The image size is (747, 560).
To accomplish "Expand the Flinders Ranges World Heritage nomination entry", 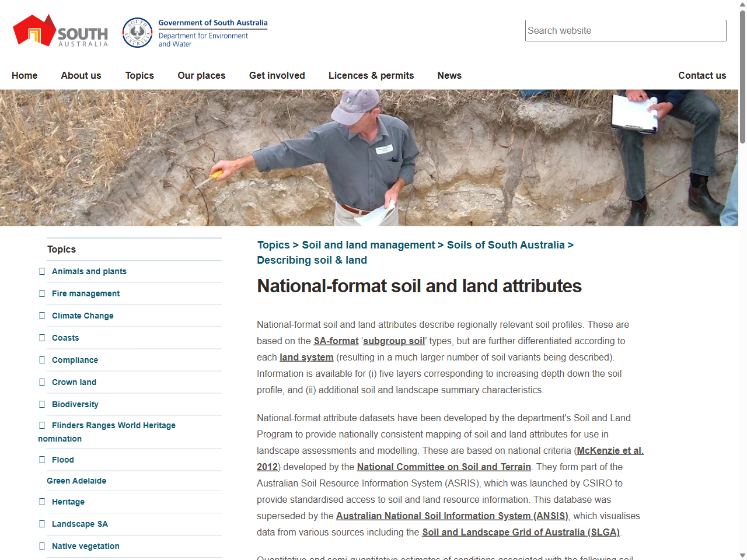I will pos(41,425).
